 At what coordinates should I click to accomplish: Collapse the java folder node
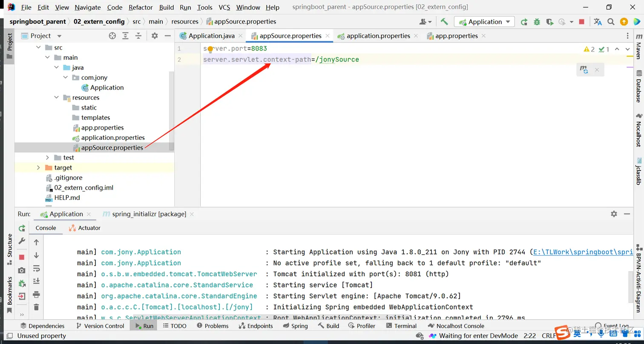[x=56, y=67]
